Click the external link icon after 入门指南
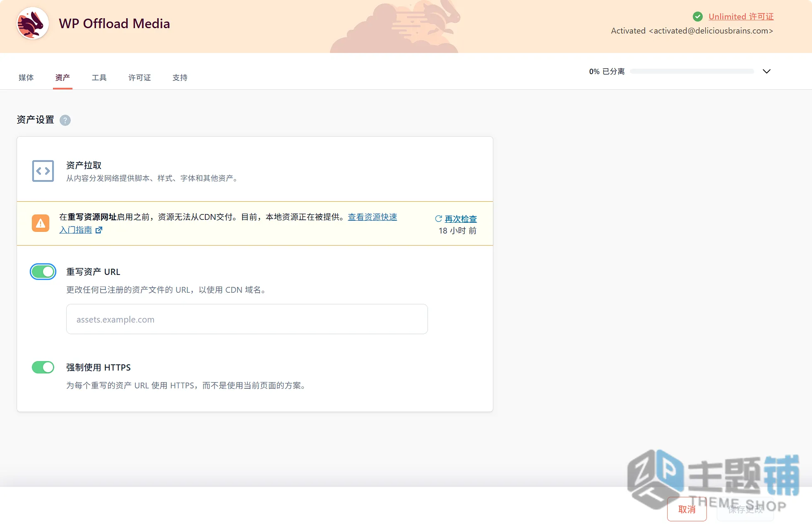 [x=99, y=230]
